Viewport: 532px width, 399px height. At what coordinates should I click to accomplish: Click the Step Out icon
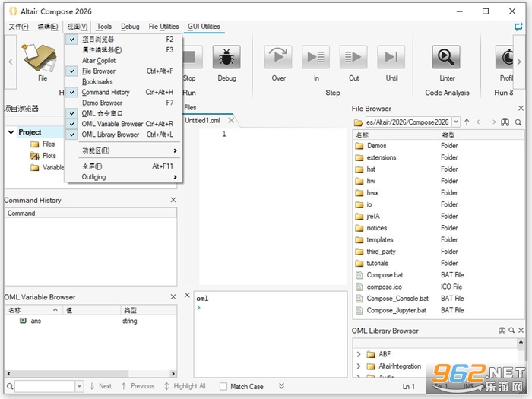[x=353, y=57]
